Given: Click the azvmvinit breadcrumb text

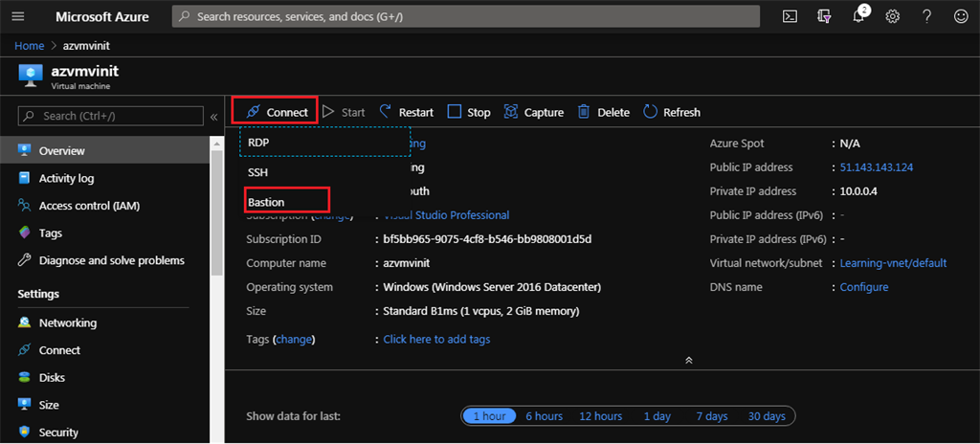Looking at the screenshot, I should point(86,46).
